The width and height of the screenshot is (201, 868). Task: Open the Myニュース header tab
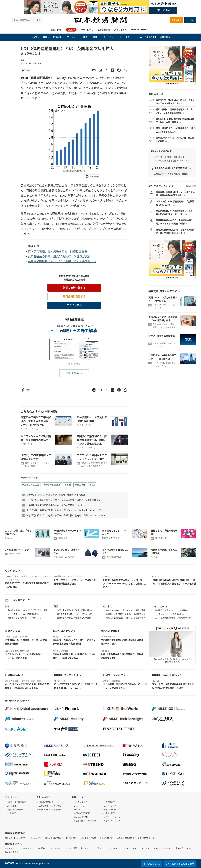[87, 30]
